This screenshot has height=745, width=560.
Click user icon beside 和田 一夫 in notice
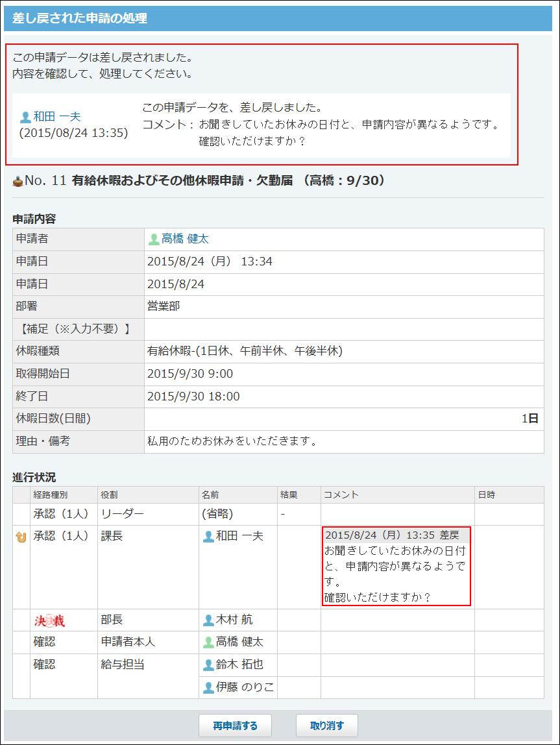(26, 117)
